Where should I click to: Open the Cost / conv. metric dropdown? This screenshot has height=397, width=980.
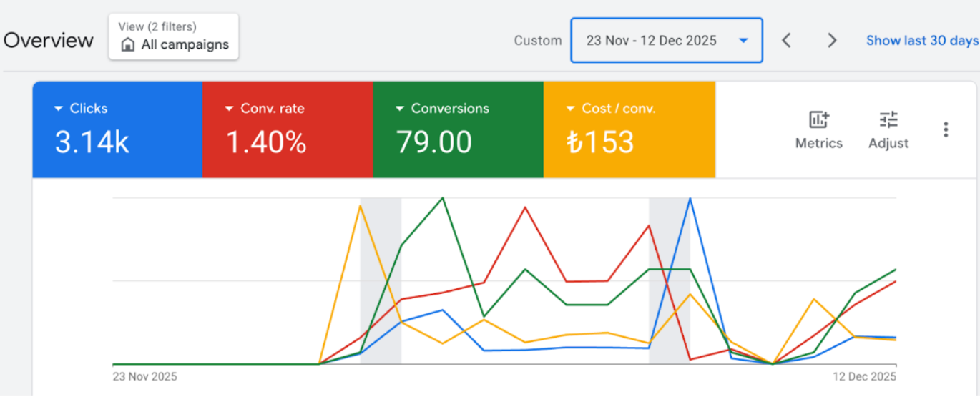[x=571, y=109]
